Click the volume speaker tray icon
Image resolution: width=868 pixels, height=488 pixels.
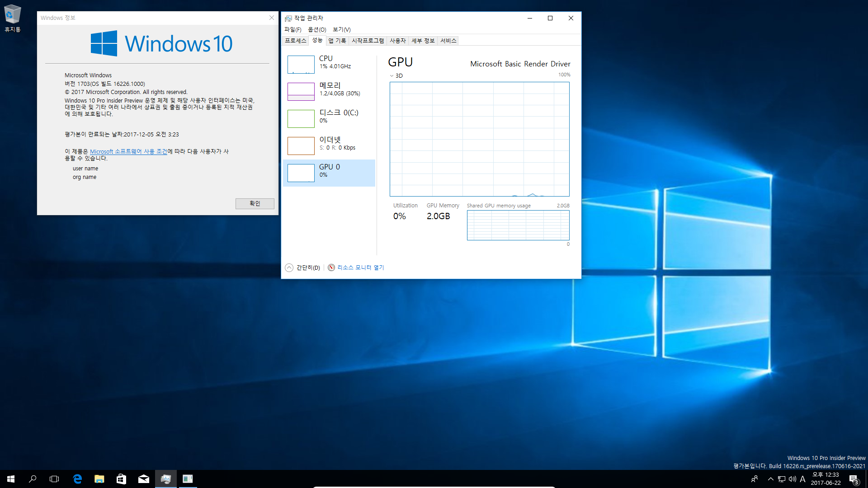pyautogui.click(x=792, y=479)
